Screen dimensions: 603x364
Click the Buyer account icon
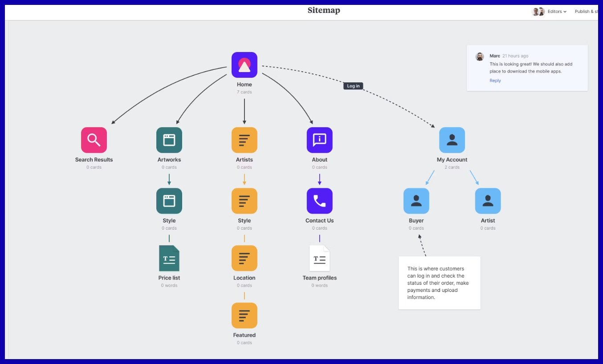[416, 201]
